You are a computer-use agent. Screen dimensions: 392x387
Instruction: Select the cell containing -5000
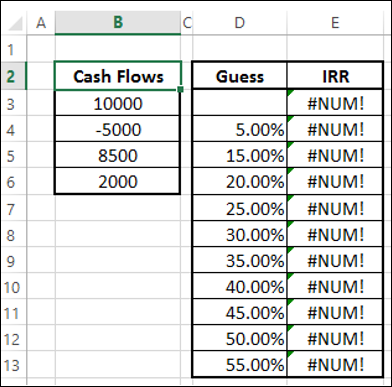[117, 129]
